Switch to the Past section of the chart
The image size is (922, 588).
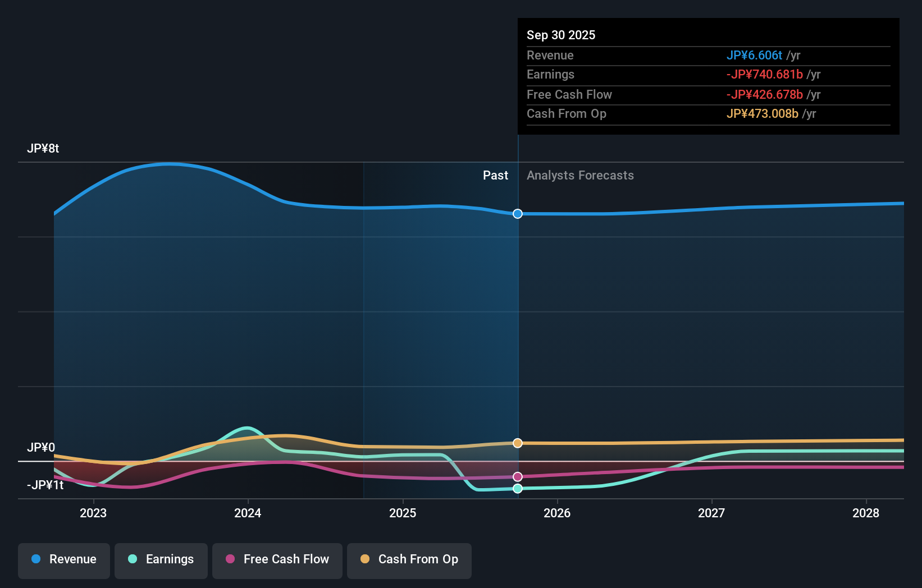tap(495, 175)
